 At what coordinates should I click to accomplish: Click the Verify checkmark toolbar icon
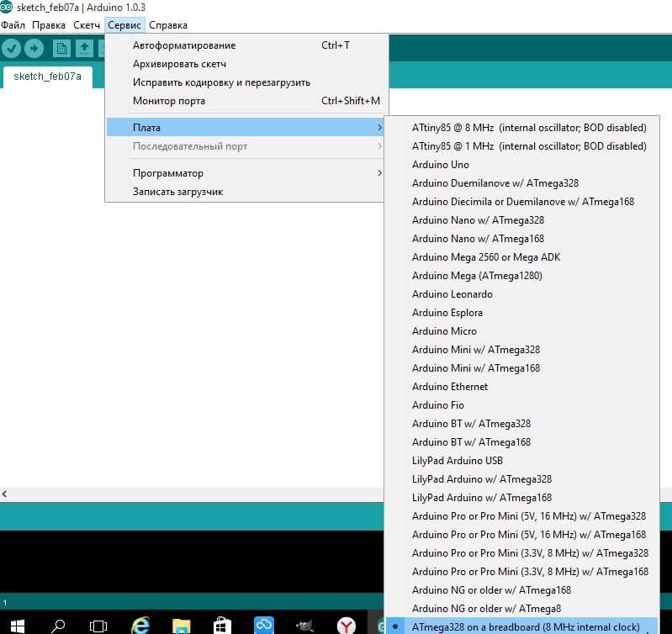tap(11, 48)
